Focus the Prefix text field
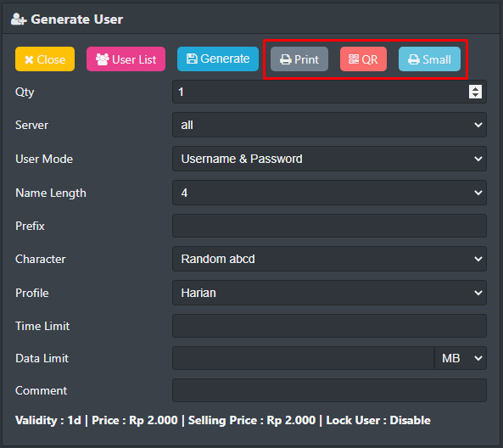 click(x=329, y=226)
